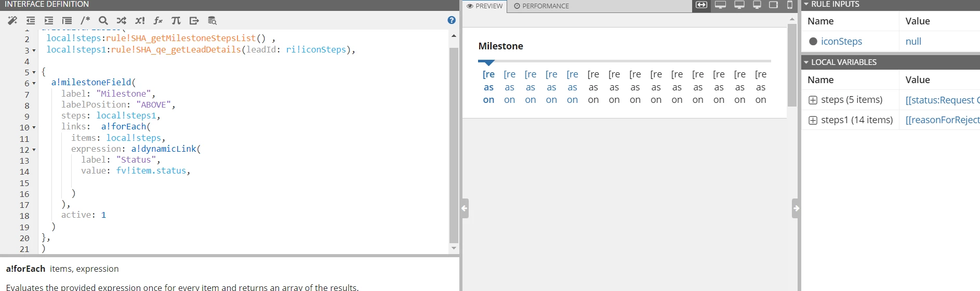Viewport: 980px width, 291px height.
Task: Toggle comment with the /* icon
Action: (x=85, y=21)
